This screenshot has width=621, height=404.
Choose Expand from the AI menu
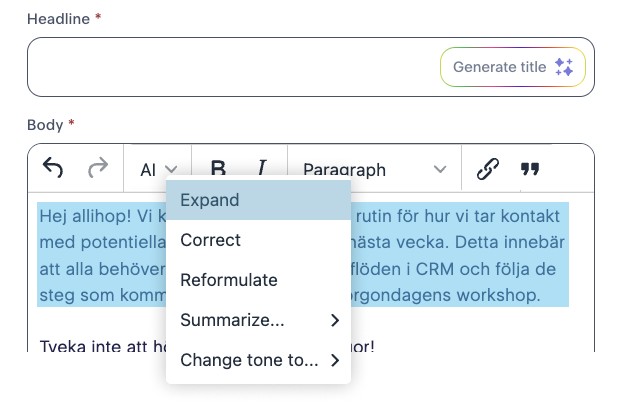tap(258, 200)
